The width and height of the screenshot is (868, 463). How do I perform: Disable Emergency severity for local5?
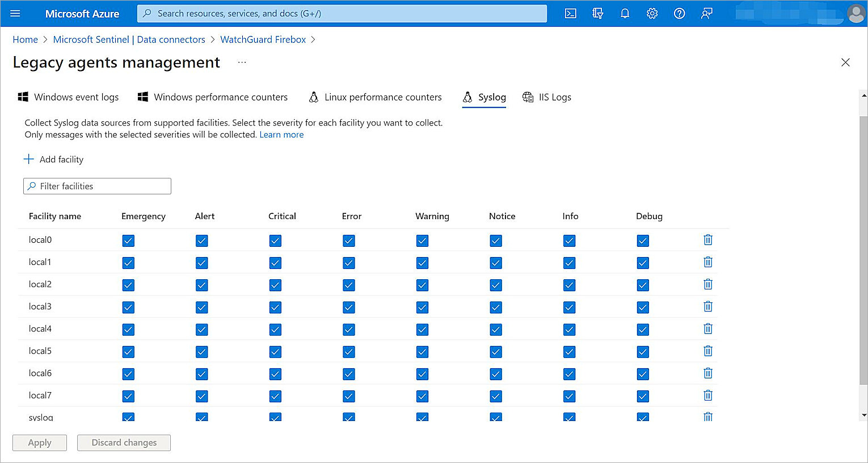128,351
